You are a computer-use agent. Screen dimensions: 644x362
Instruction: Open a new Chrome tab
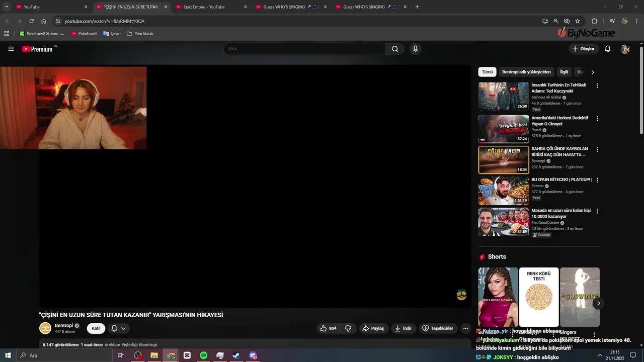pyautogui.click(x=417, y=7)
